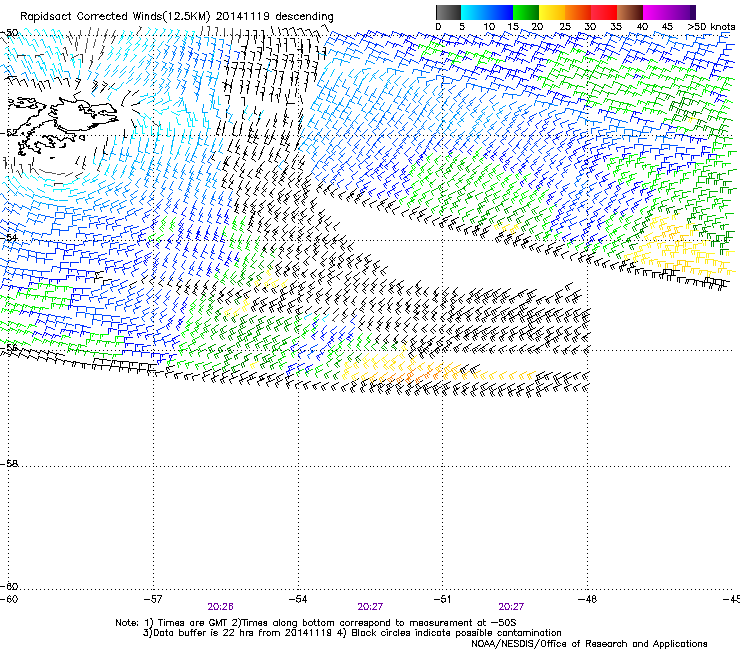Click the cyan 5-10 knots legend swatch
The width and height of the screenshot is (740, 650).
474,12
